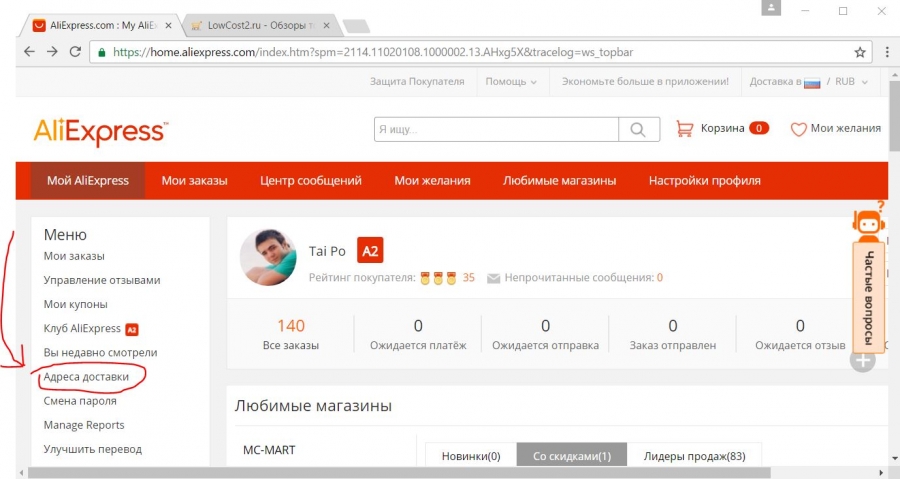Click the unread messages count 0
Viewport: 900px width, 479px height.
click(660, 278)
